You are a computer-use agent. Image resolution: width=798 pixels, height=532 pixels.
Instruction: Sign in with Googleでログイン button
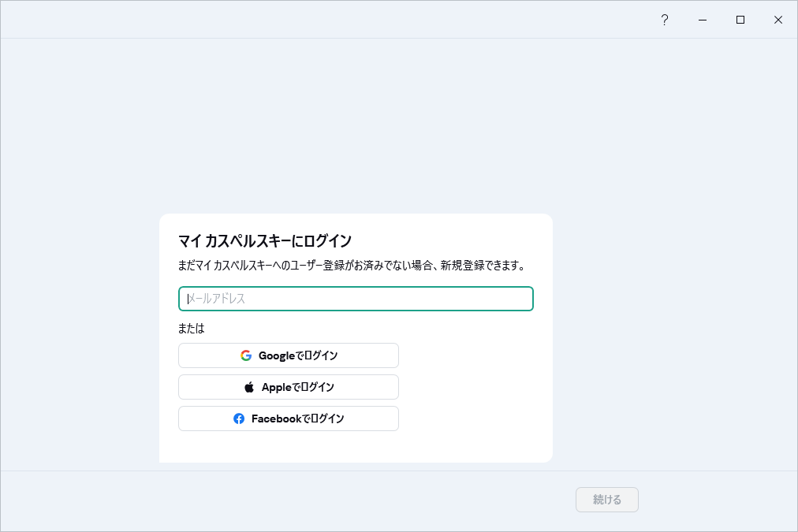(289, 355)
